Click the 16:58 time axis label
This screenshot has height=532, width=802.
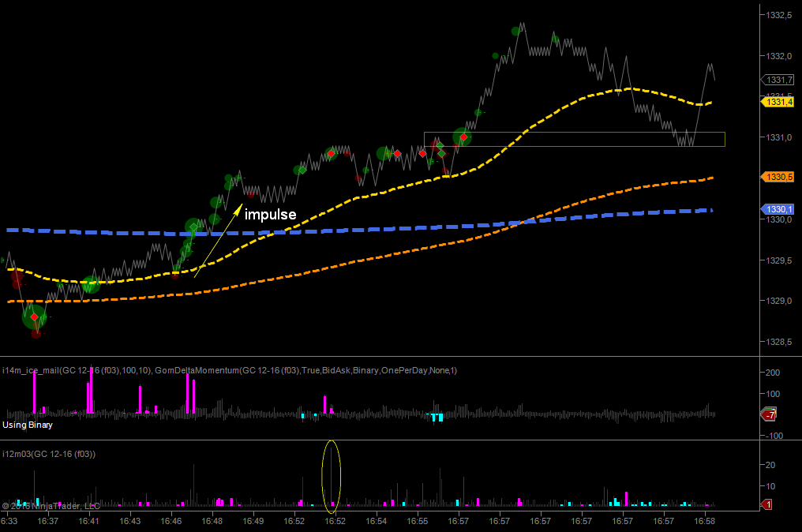point(705,521)
